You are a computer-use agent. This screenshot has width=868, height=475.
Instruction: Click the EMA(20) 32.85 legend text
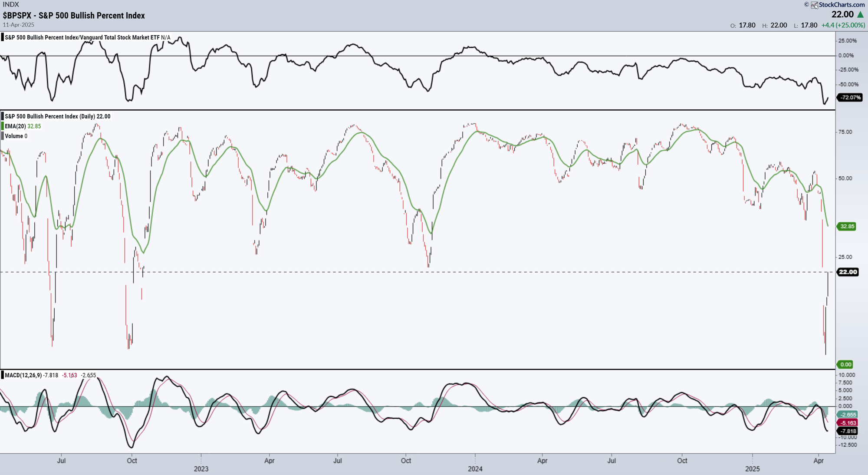pos(23,126)
